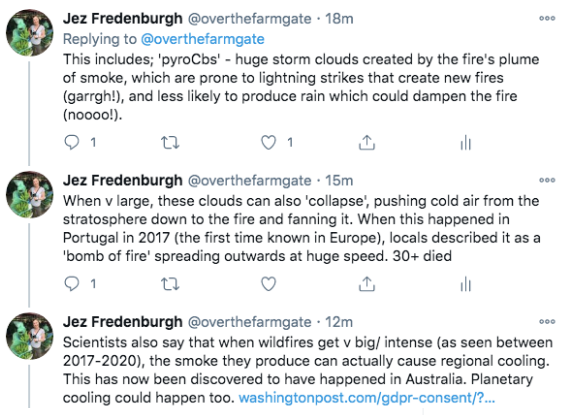Share the Portugal 2017 tweet
The width and height of the screenshot is (567, 415).
pos(367,284)
